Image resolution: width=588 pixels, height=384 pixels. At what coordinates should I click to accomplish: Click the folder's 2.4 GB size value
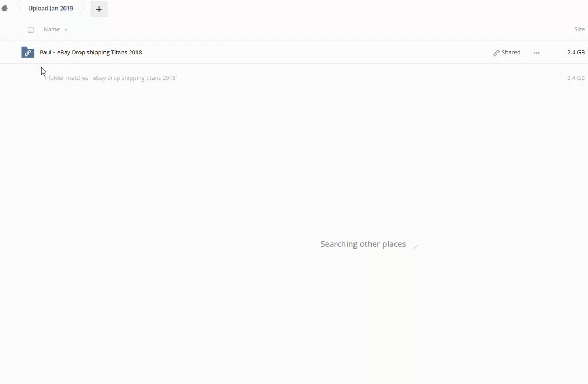coord(576,52)
